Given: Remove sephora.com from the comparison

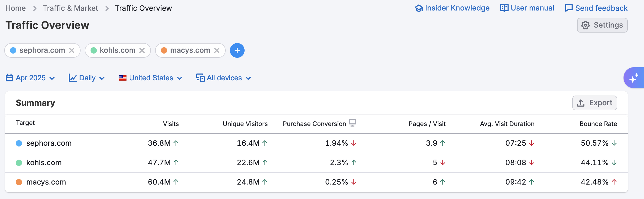Looking at the screenshot, I should [x=72, y=50].
